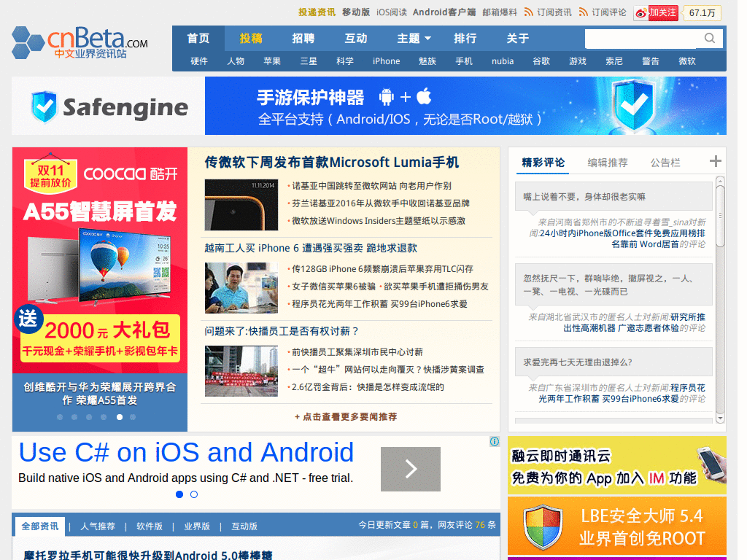
Task: Open the 关于 nav item
Action: pos(517,38)
